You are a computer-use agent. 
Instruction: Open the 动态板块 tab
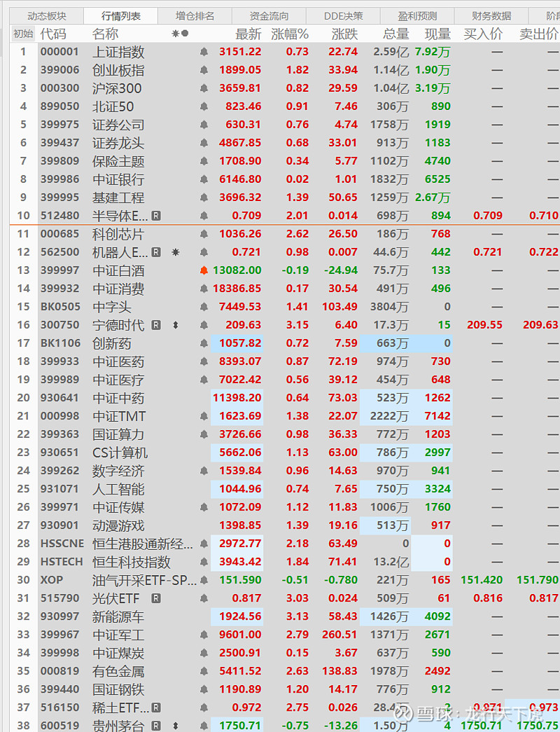click(x=47, y=16)
